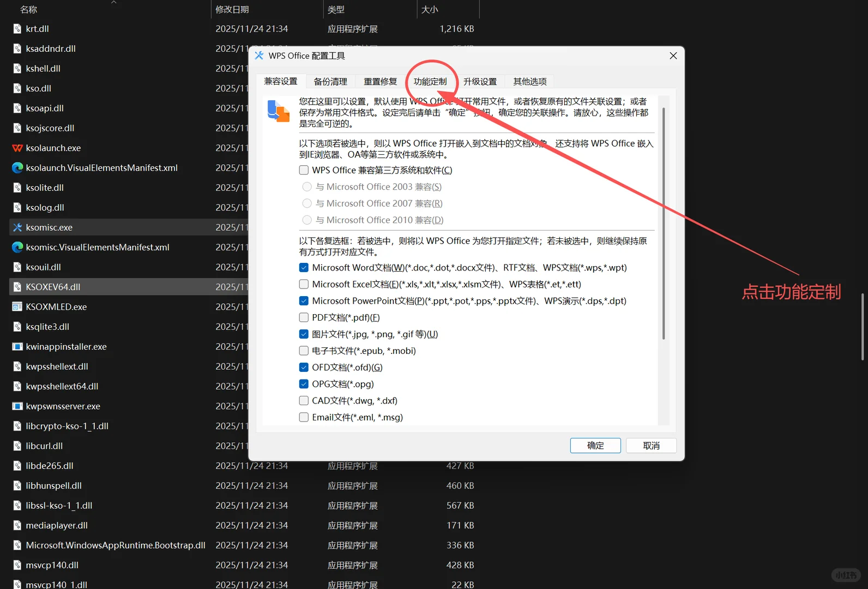Open the 升级设置 tab

click(x=480, y=81)
